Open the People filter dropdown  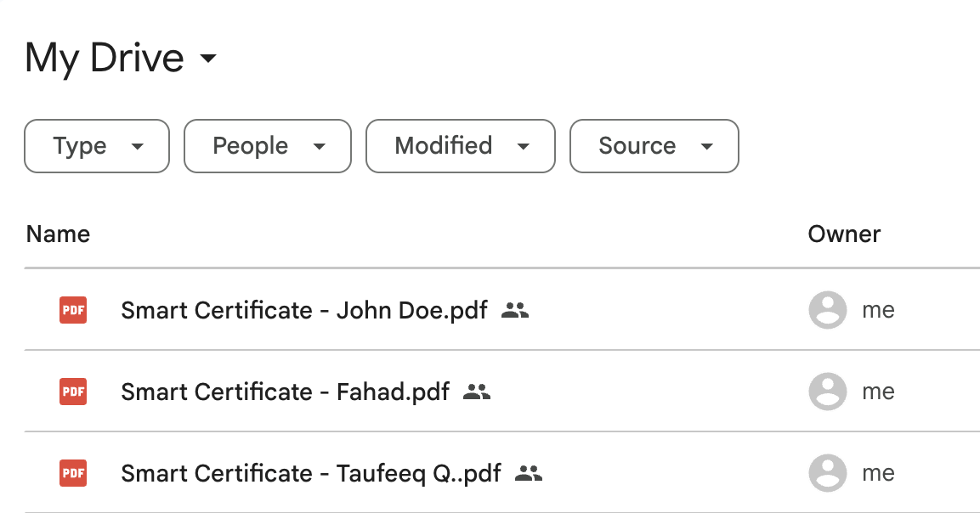[267, 146]
